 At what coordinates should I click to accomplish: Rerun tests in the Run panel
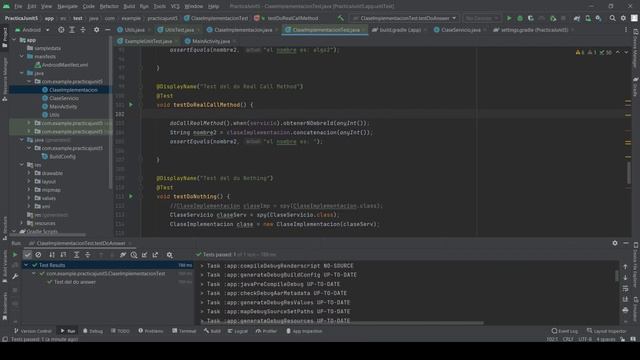[x=15, y=255]
